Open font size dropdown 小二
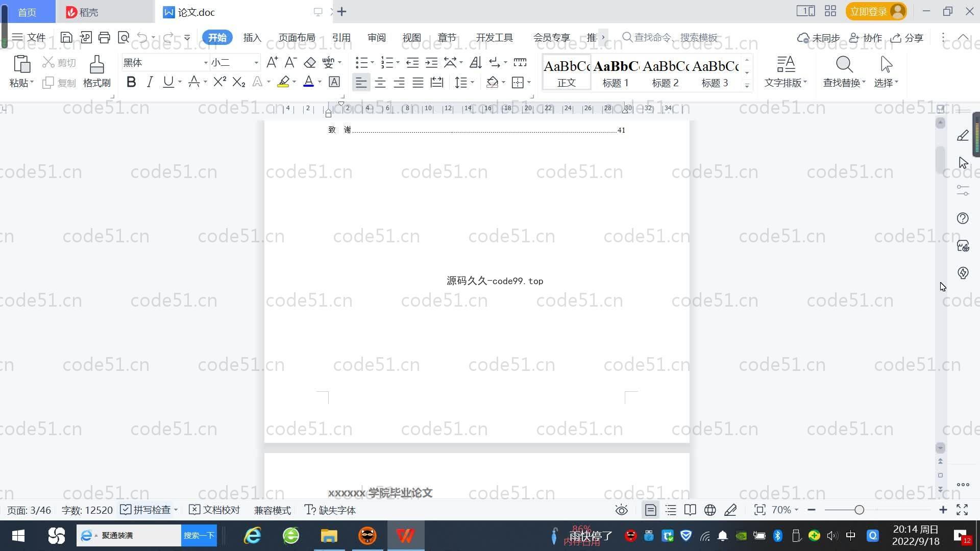980x551 pixels. pos(256,63)
